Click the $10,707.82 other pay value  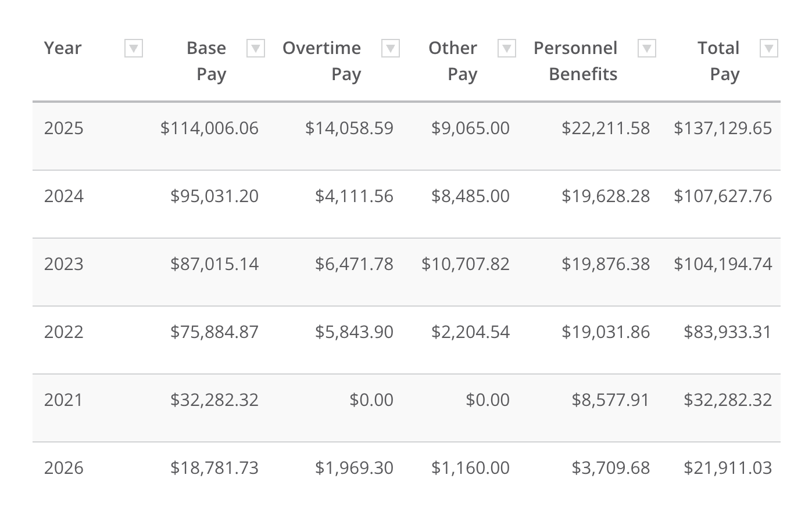(x=466, y=264)
